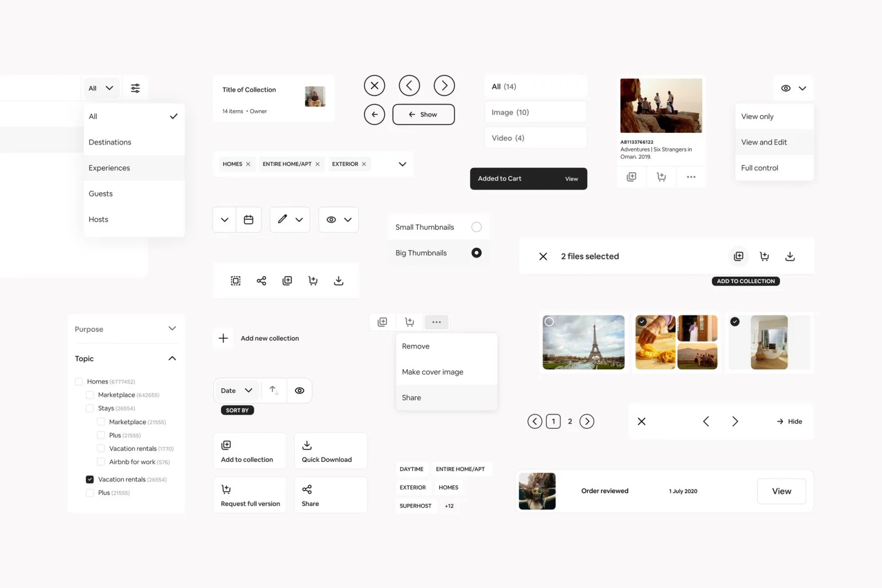Screen dimensions: 882x588
Task: Open more options on Oman card
Action: (x=691, y=177)
